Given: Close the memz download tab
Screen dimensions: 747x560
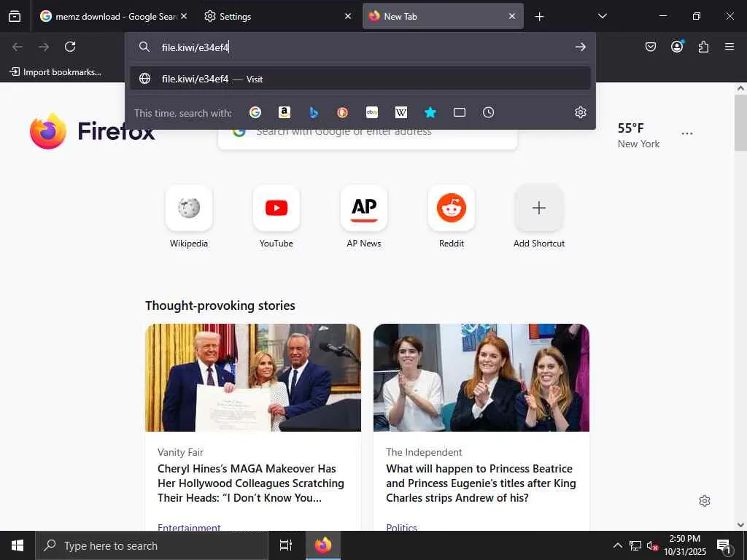Looking at the screenshot, I should pyautogui.click(x=184, y=16).
